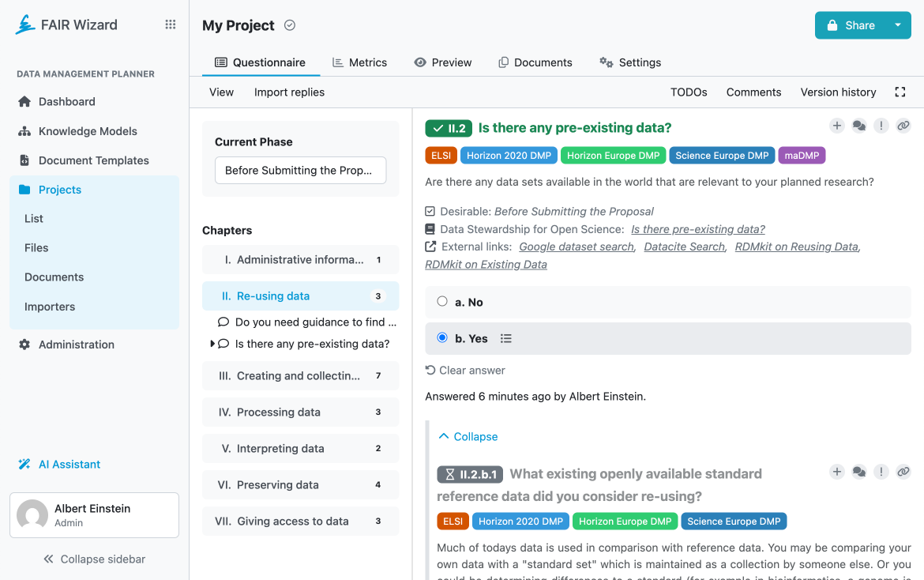
Task: Click list icon beside Yes answer
Action: point(506,339)
